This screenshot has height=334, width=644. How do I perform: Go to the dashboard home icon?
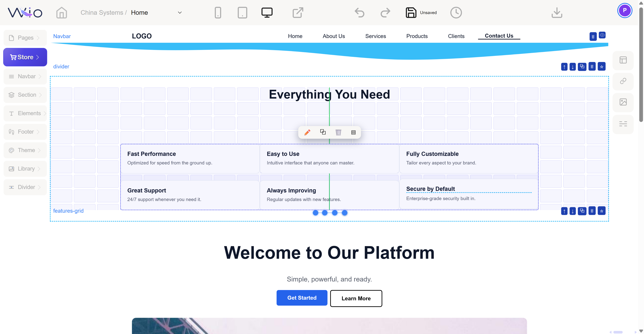pyautogui.click(x=62, y=13)
